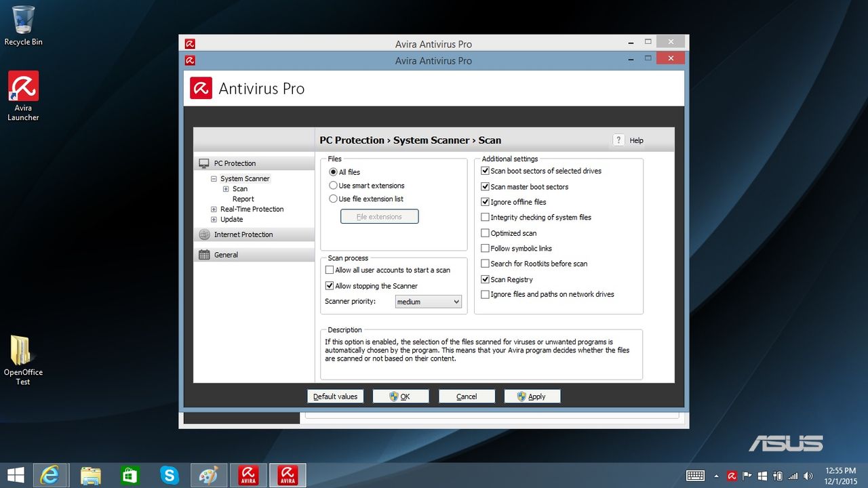Click the Cancel button

tap(467, 396)
